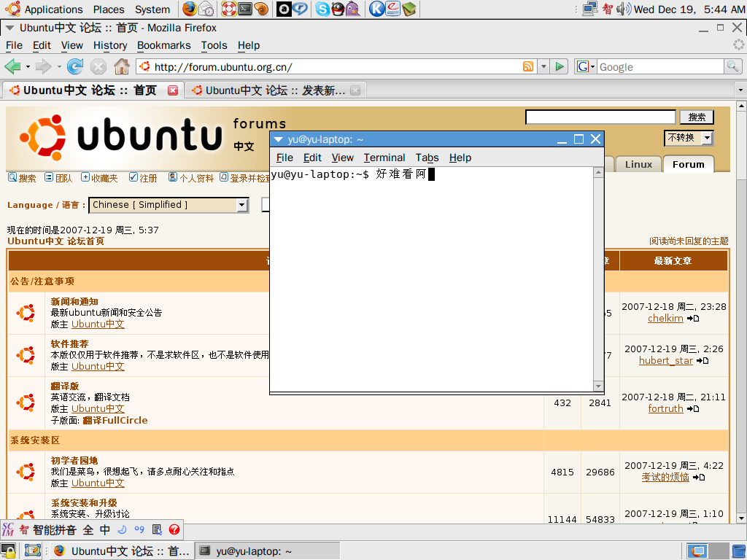747x560 pixels.
Task: Open the Applications menu in top panel
Action: 53,9
